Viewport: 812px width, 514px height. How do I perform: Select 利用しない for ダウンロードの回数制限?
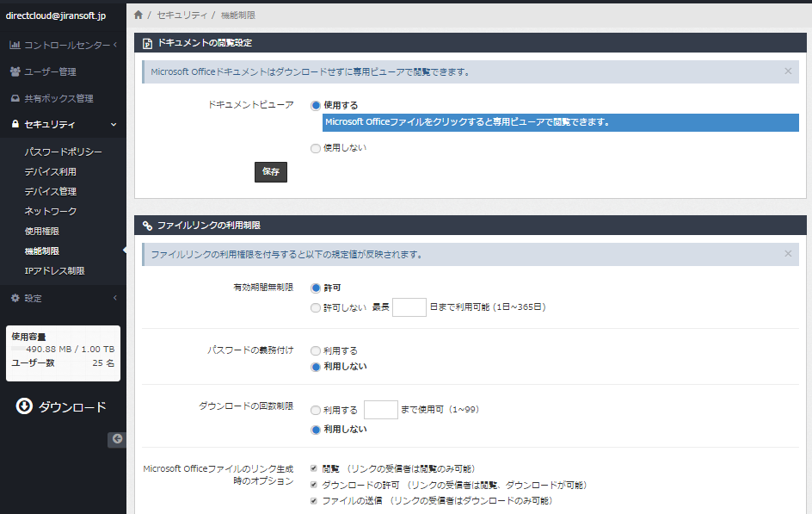point(316,430)
